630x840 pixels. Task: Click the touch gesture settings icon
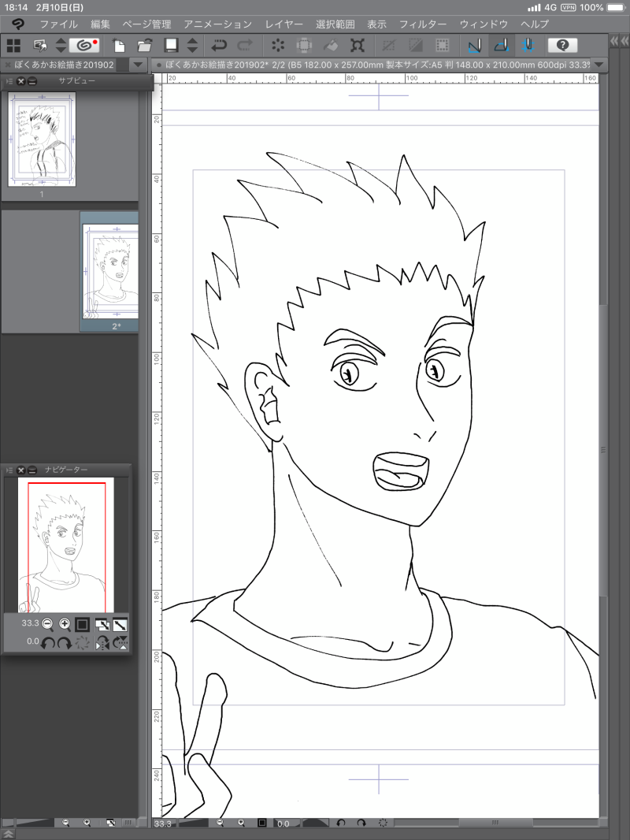(x=40, y=46)
